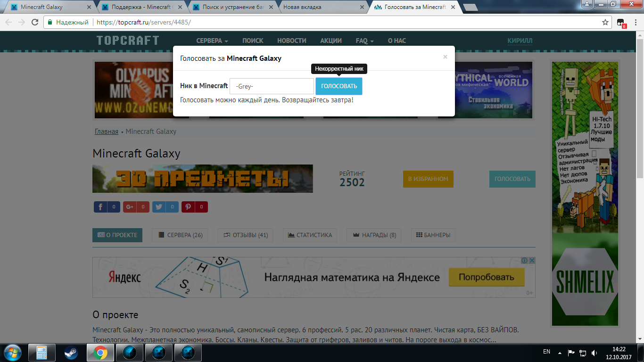Open Steam from the taskbar
The image size is (644, 362).
(71, 352)
